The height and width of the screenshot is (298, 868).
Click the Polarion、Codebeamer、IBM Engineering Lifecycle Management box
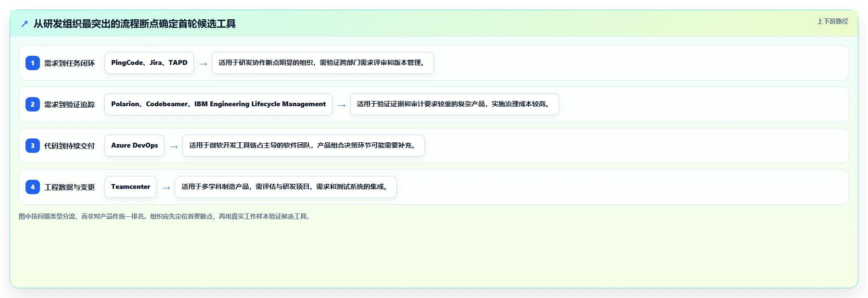pos(218,104)
